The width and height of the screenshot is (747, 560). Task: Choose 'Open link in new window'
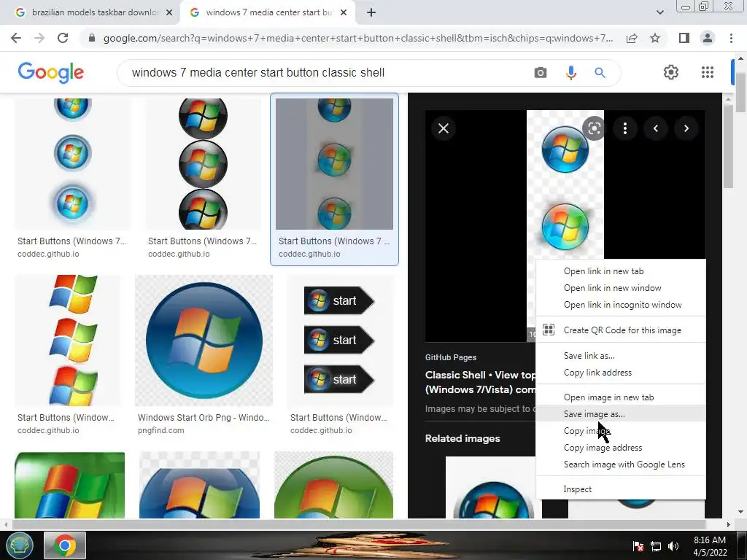(620, 287)
